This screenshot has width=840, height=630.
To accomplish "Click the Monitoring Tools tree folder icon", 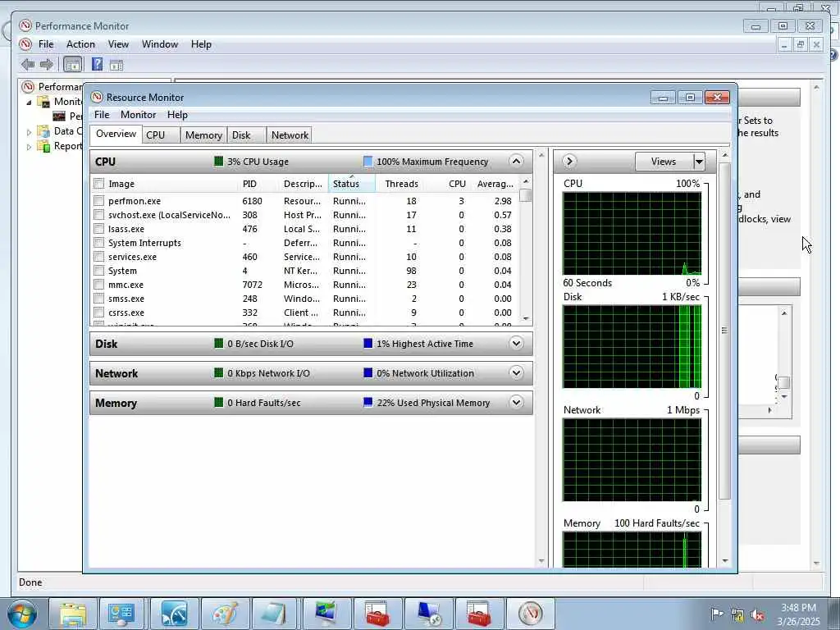I will click(x=43, y=102).
